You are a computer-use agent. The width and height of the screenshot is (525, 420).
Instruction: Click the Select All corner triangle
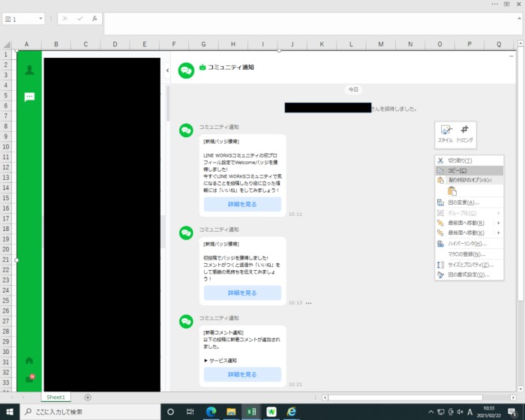pos(7,44)
